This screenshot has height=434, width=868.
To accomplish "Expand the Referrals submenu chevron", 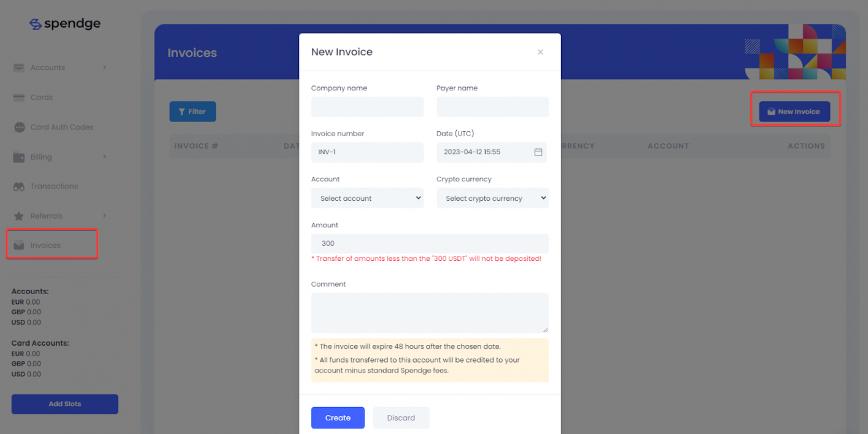I will (x=104, y=215).
